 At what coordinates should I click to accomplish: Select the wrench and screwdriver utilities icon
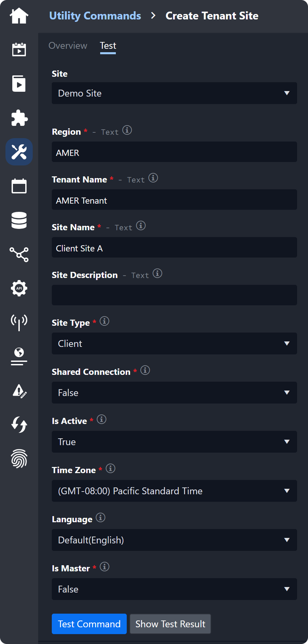[x=19, y=152]
